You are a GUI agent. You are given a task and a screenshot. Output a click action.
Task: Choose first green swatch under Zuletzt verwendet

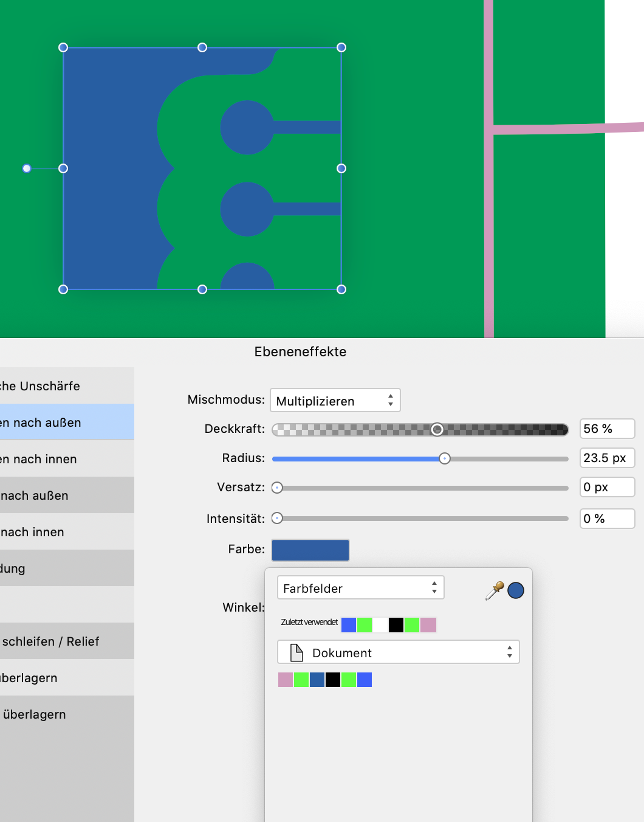point(365,625)
